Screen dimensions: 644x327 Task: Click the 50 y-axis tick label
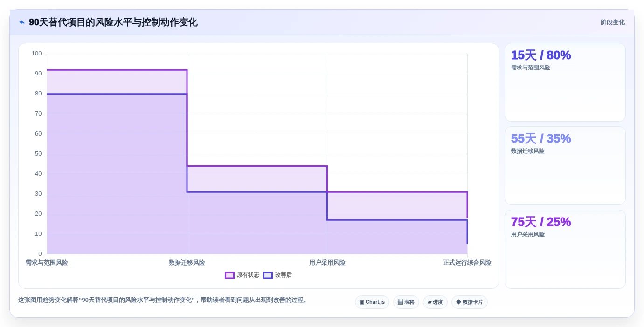[38, 154]
